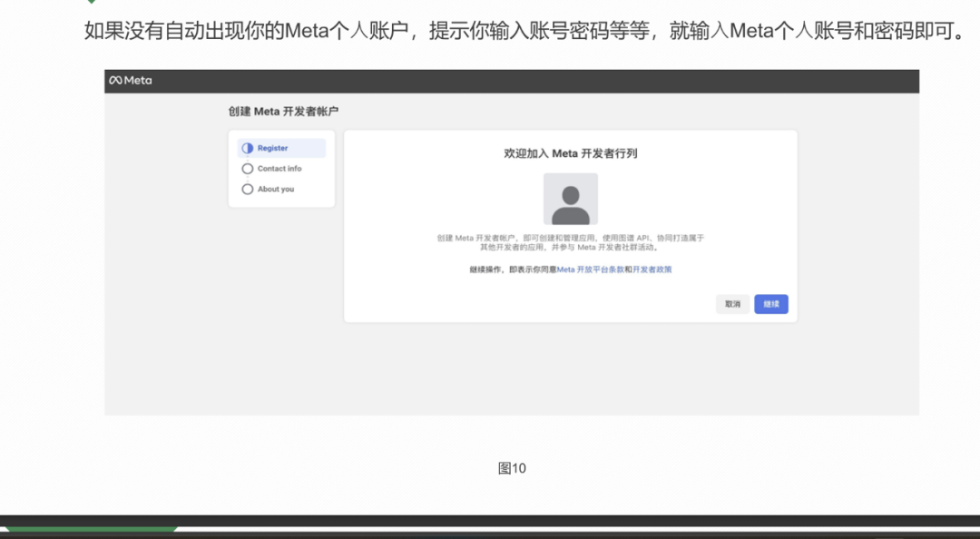Open the Meta 开放平台条款 link
Viewport: 980px width, 539px height.
(591, 269)
